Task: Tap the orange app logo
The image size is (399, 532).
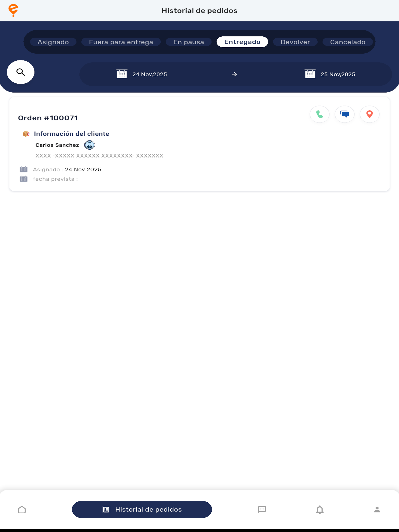Action: click(x=13, y=11)
